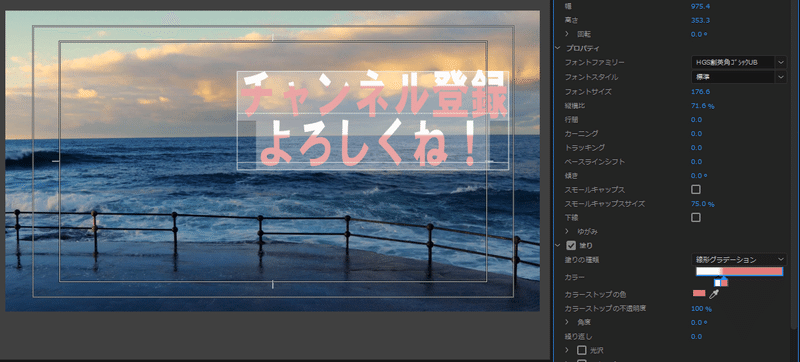The width and height of the screenshot is (800, 362).
Task: Click the ベースラインシフト value
Action: [x=696, y=162]
